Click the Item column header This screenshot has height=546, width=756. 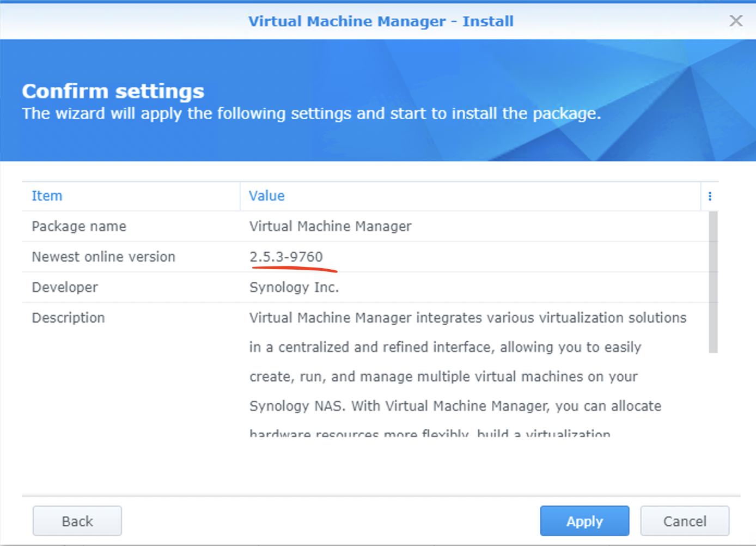(x=131, y=196)
